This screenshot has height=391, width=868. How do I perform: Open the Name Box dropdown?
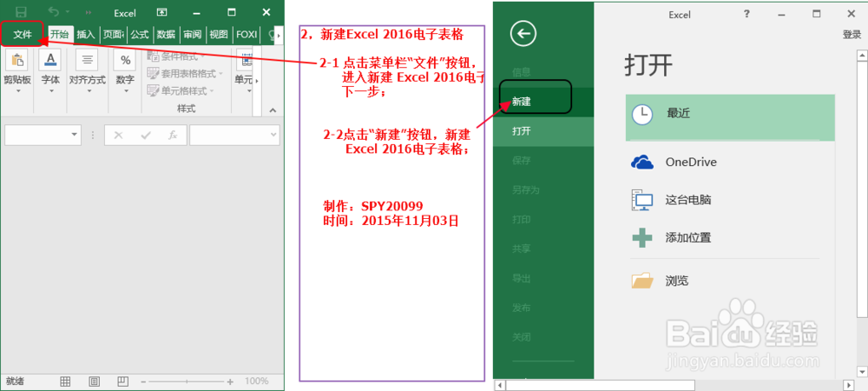pos(75,136)
